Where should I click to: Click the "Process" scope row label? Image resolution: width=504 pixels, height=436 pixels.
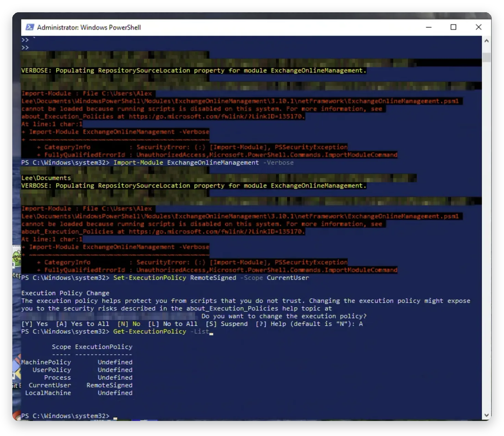click(x=58, y=377)
